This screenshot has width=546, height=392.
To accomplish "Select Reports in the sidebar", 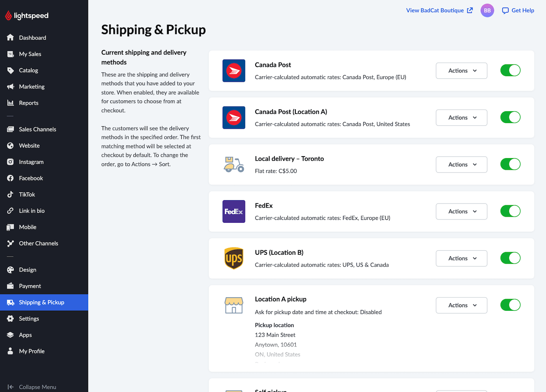I will [44, 103].
